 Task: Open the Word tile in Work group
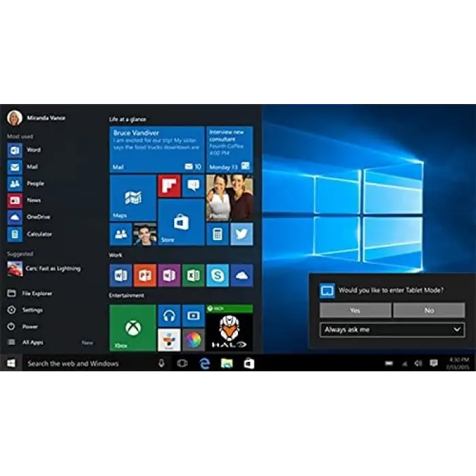[x=120, y=275]
